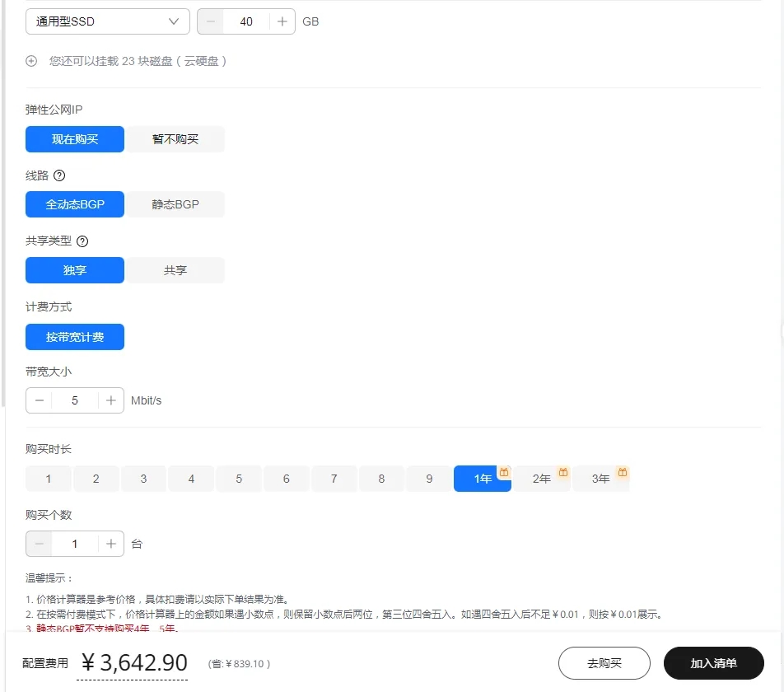Click gift icon on 1年 option
The height and width of the screenshot is (692, 784).
pyautogui.click(x=503, y=470)
